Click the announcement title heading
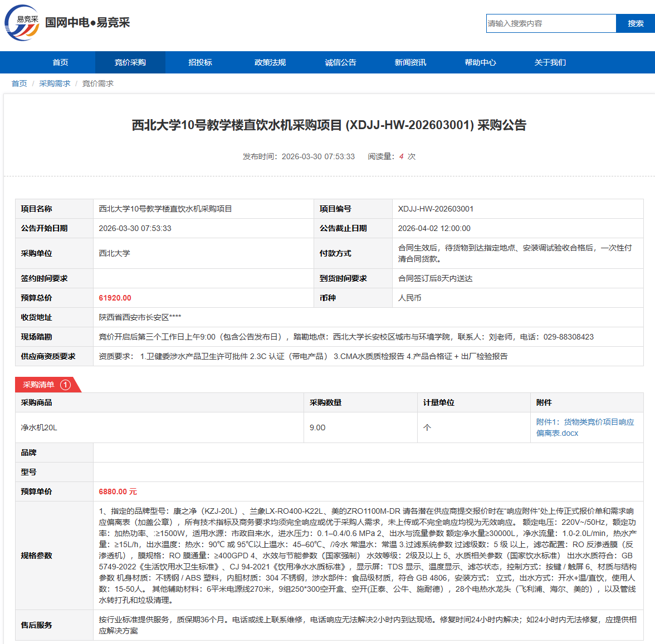The width and height of the screenshot is (655, 644). tap(329, 125)
